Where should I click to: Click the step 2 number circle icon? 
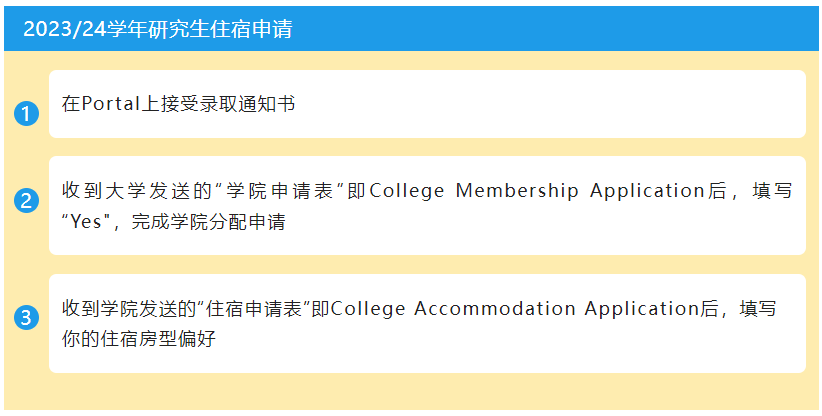[x=26, y=201]
